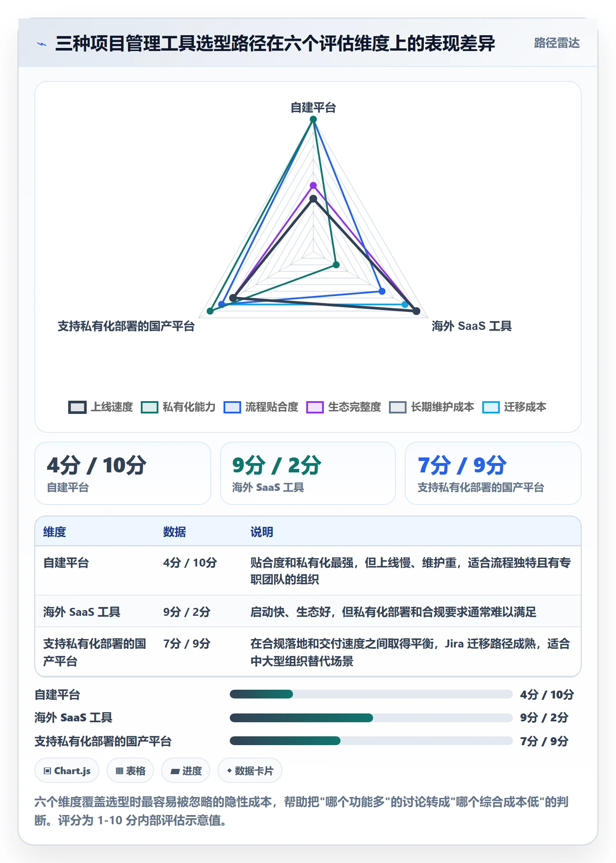Click the 表格 tag chip

click(130, 771)
